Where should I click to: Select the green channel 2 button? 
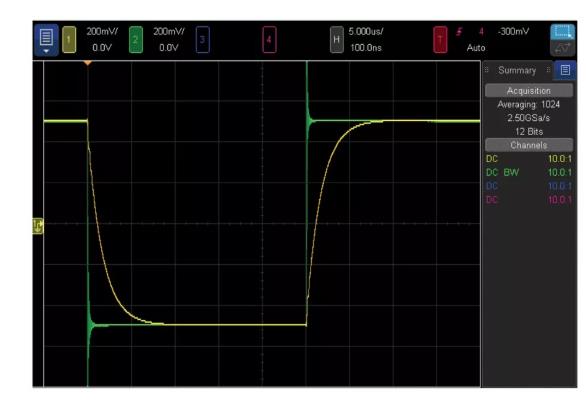pos(136,40)
